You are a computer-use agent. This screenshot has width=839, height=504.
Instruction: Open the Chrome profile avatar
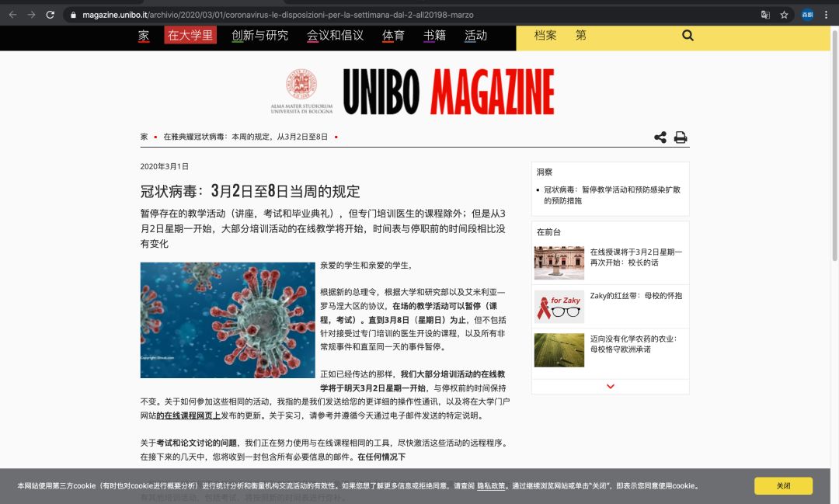[x=807, y=15]
